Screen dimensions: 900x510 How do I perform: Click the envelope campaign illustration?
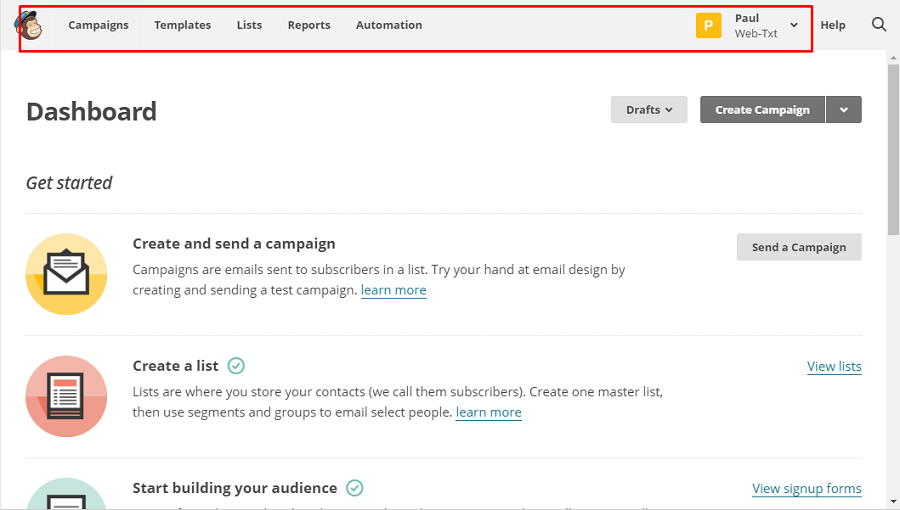(x=66, y=274)
